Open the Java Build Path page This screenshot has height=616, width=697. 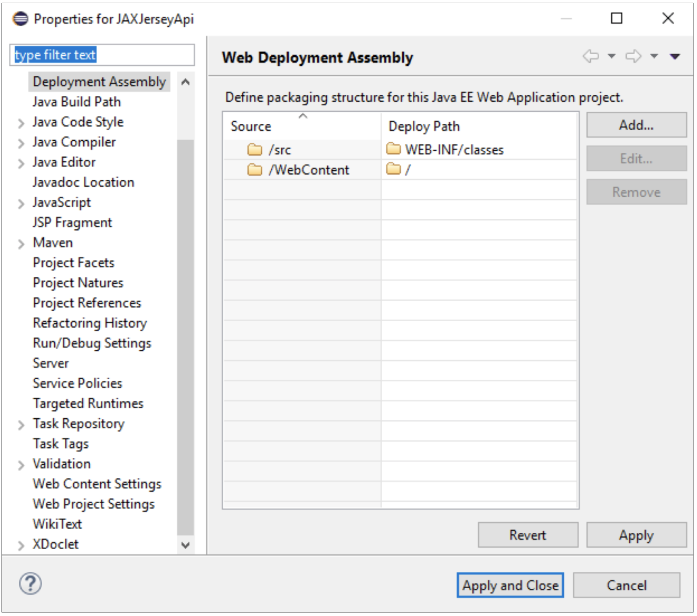(x=77, y=102)
